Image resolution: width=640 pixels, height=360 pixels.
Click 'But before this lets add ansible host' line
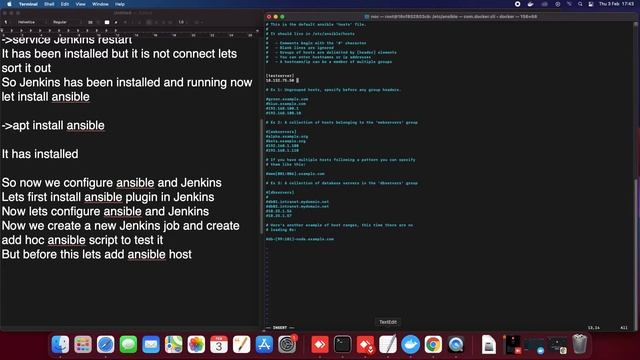pyautogui.click(x=97, y=254)
